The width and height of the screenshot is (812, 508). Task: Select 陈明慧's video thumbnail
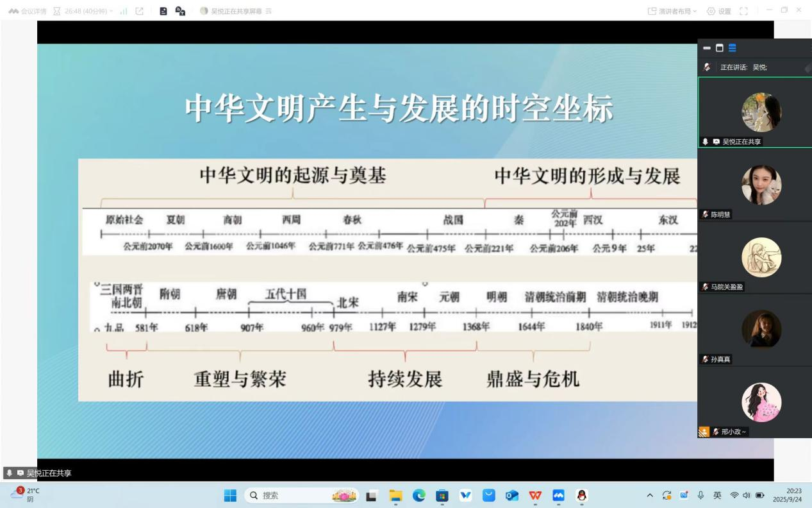click(x=761, y=185)
